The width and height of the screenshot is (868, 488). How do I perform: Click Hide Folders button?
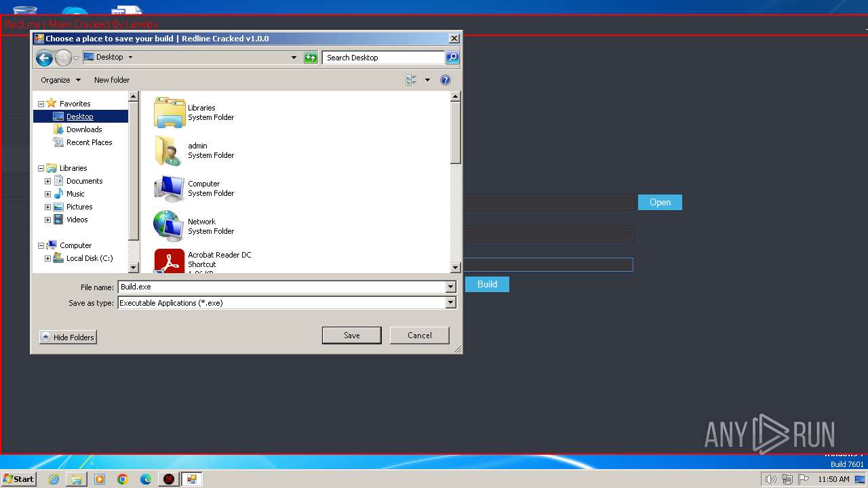pos(68,337)
